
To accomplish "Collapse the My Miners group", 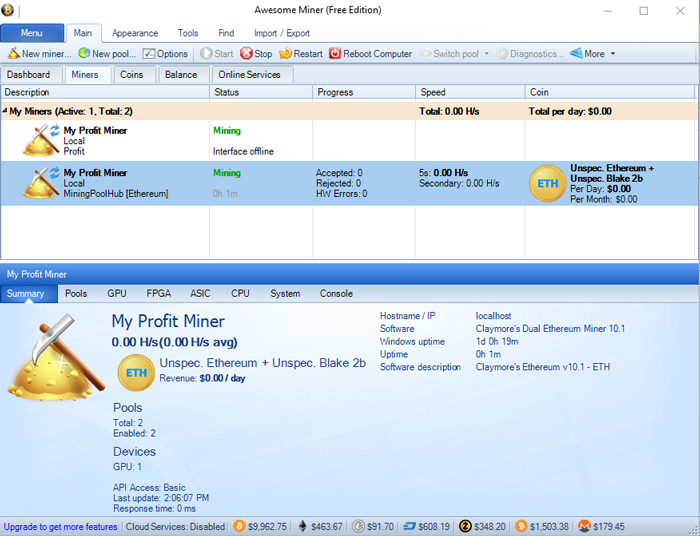I will (x=5, y=111).
